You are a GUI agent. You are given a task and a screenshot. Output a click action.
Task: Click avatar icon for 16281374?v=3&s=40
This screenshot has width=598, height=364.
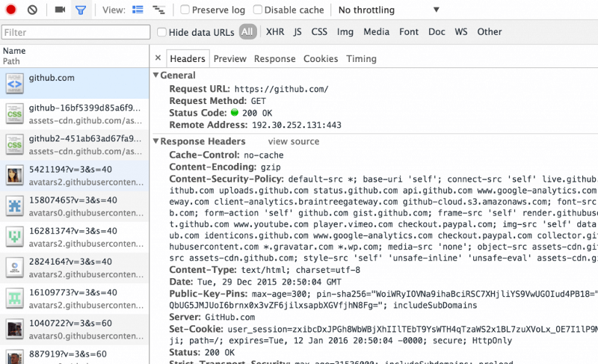coord(14,237)
